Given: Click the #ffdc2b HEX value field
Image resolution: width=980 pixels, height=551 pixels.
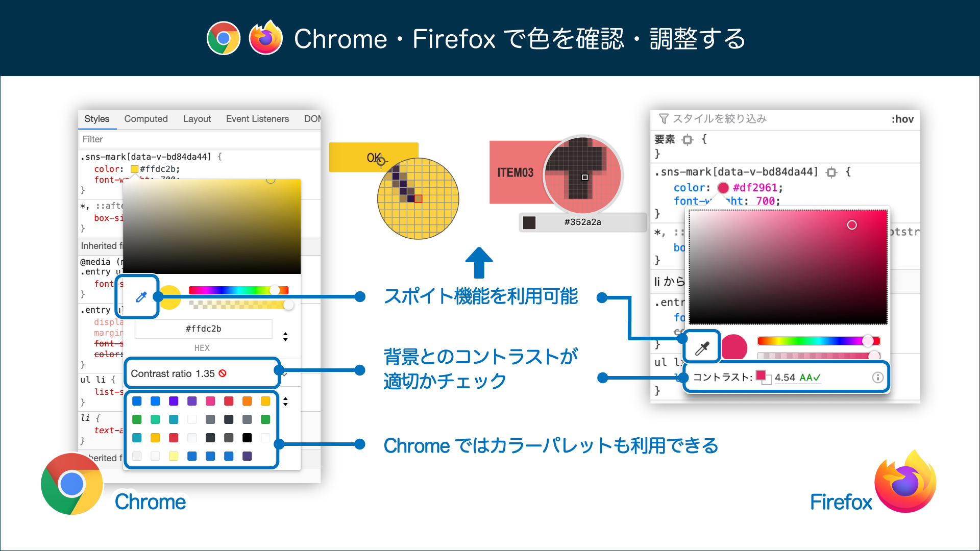Looking at the screenshot, I should (x=203, y=329).
